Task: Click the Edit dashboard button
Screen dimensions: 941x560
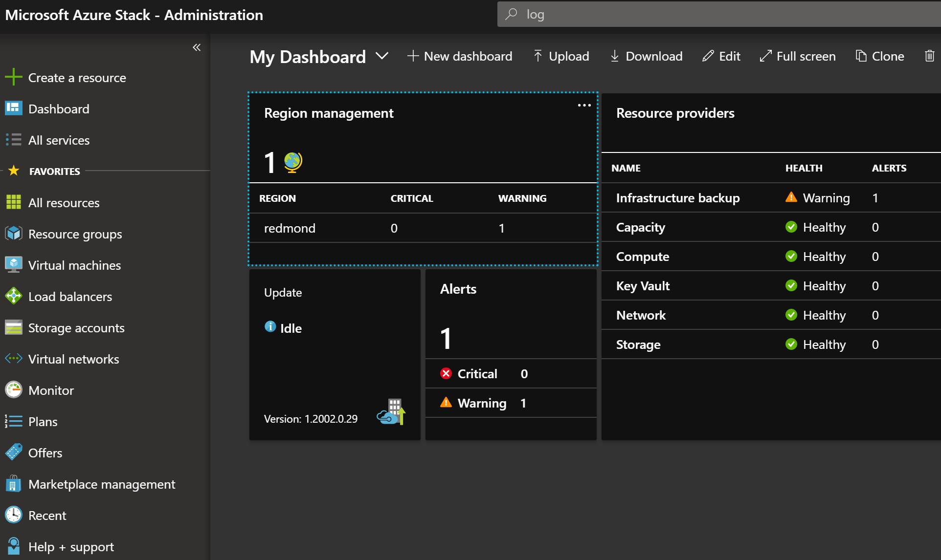Action: pyautogui.click(x=721, y=56)
